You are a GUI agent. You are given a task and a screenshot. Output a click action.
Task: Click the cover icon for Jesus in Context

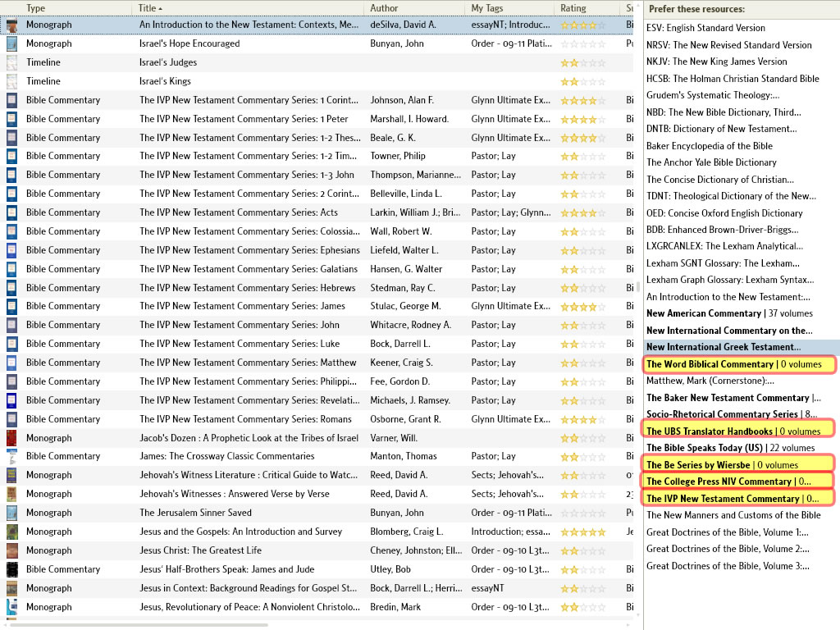coord(11,588)
